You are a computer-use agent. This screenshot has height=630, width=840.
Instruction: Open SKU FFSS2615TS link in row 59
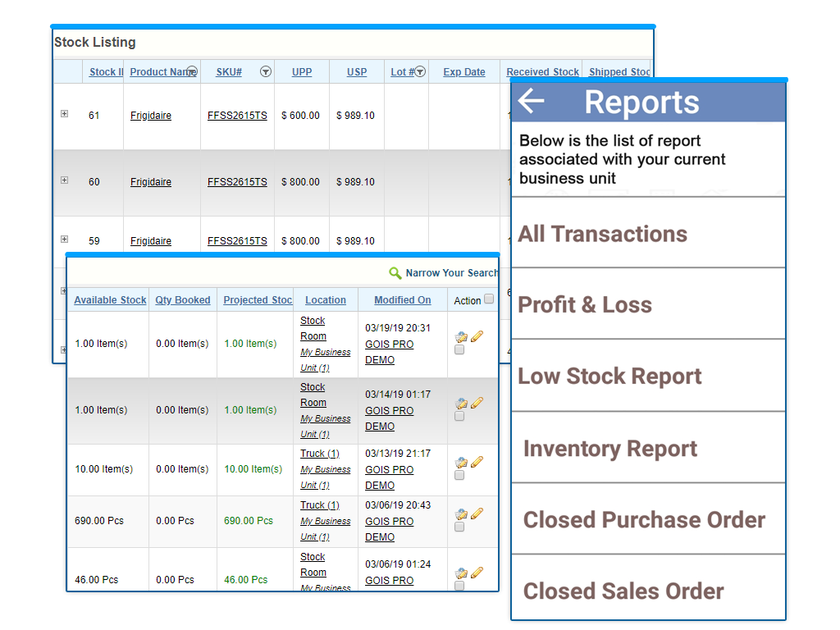click(237, 240)
